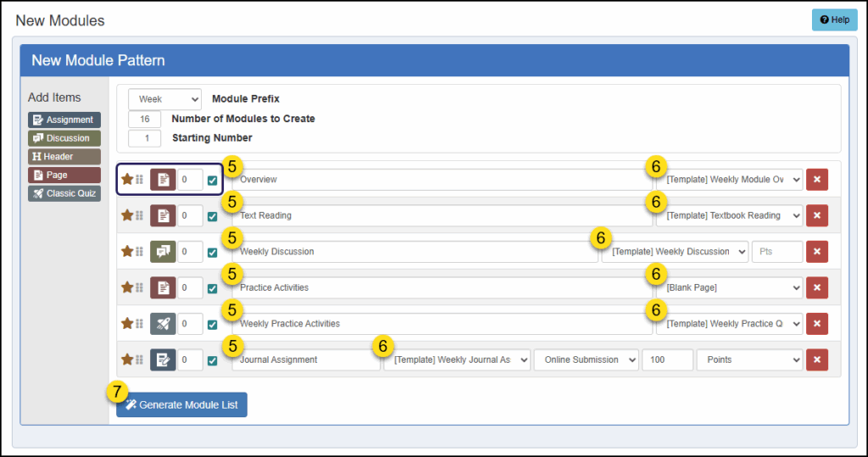Screen dimensions: 868x457
Task: Click the star icon in the Weekly Discussion row
Action: coord(127,251)
